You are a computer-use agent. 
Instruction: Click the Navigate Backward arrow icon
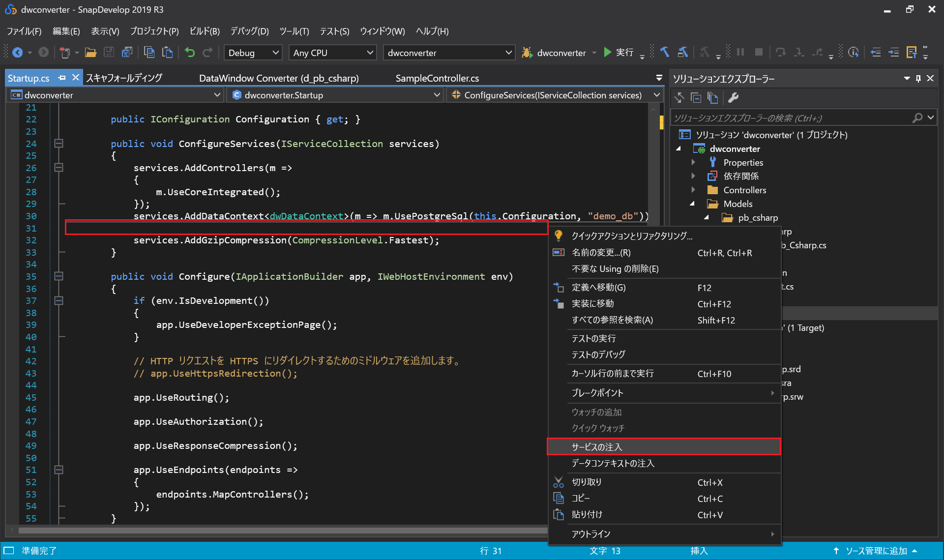point(18,53)
